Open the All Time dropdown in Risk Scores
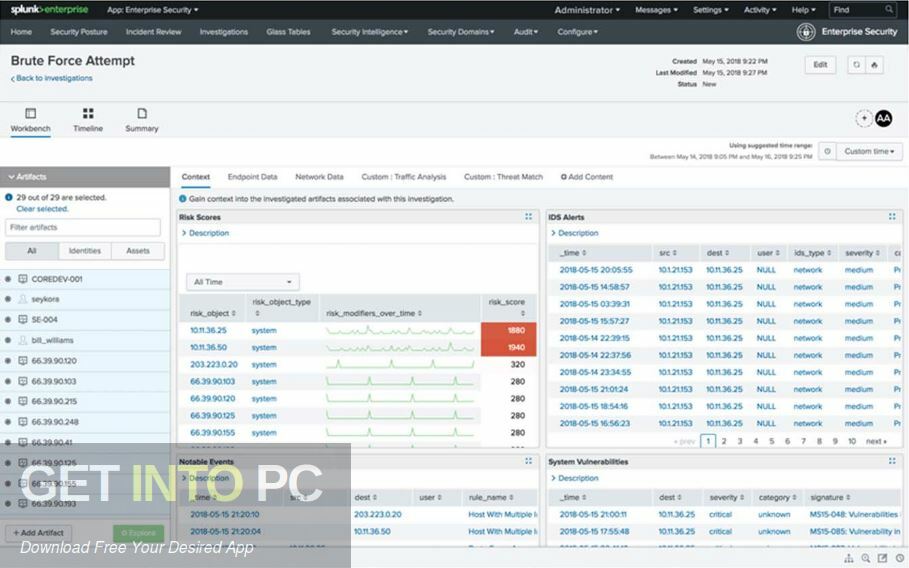The width and height of the screenshot is (909, 568). tap(242, 282)
